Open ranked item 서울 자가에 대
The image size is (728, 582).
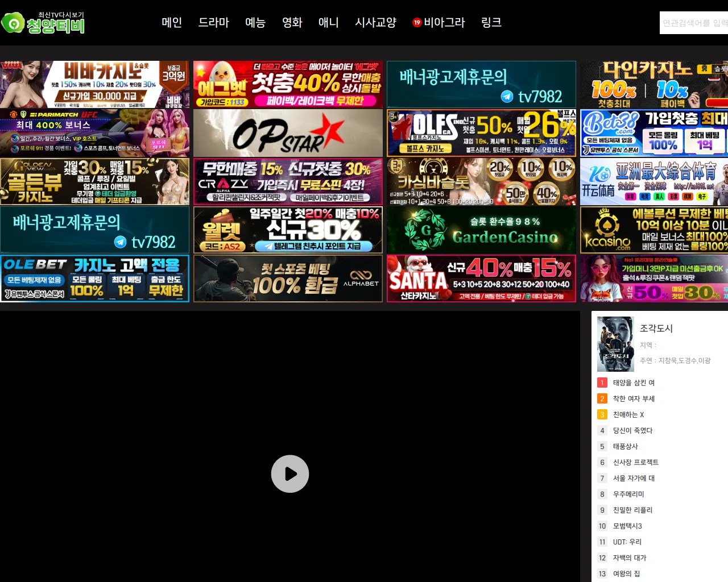pos(634,478)
